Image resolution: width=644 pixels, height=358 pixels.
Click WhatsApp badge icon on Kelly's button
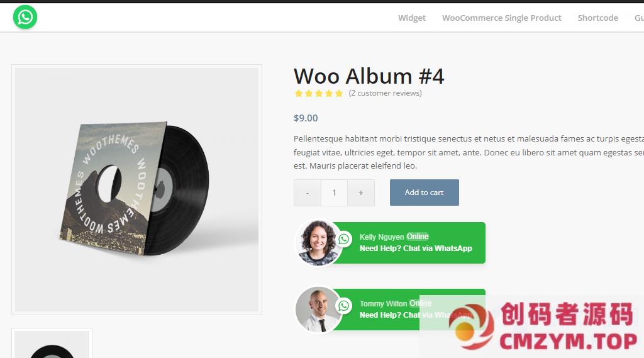pyautogui.click(x=344, y=239)
